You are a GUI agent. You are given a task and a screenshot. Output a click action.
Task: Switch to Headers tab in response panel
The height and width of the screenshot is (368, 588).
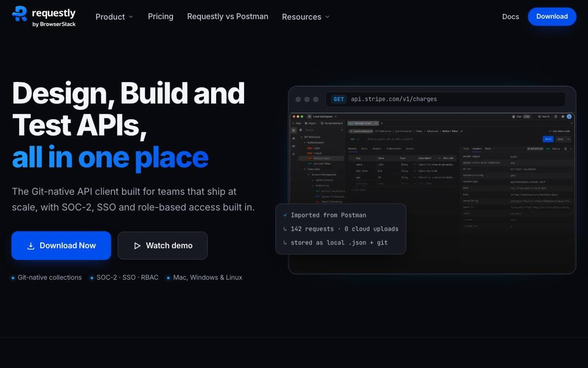pyautogui.click(x=477, y=148)
